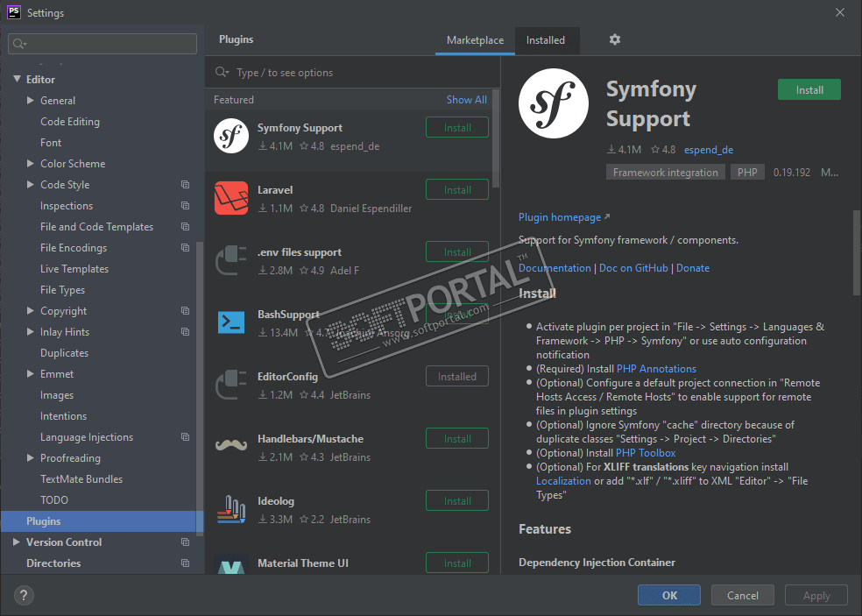
Task: Click the OK button
Action: pos(669,595)
